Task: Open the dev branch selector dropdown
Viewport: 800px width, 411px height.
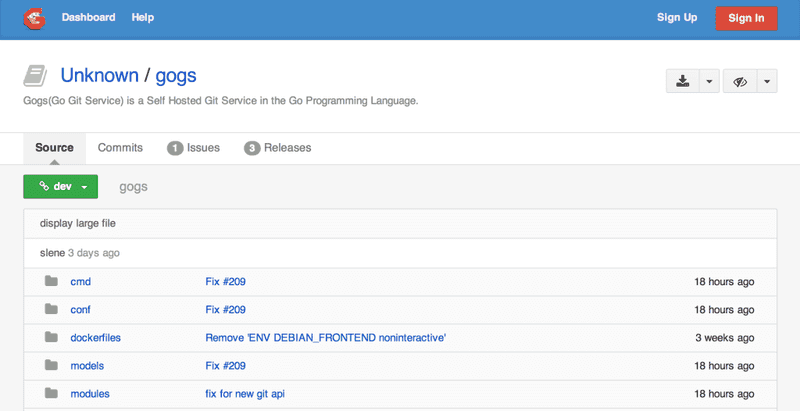Action: [60, 187]
